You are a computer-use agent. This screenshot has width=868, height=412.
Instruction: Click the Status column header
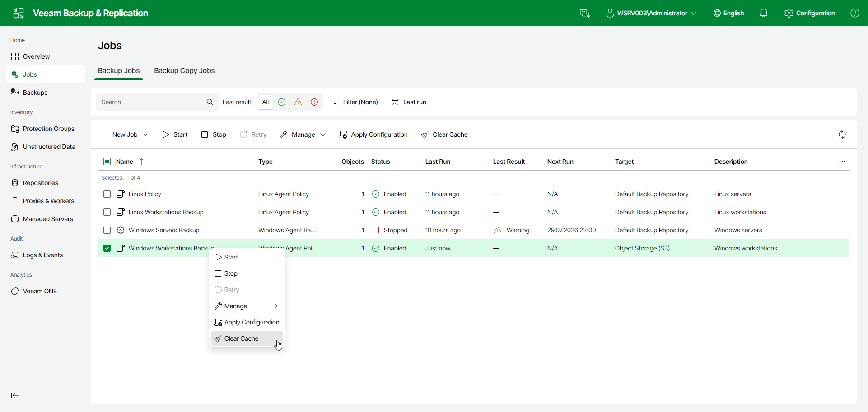coord(381,162)
